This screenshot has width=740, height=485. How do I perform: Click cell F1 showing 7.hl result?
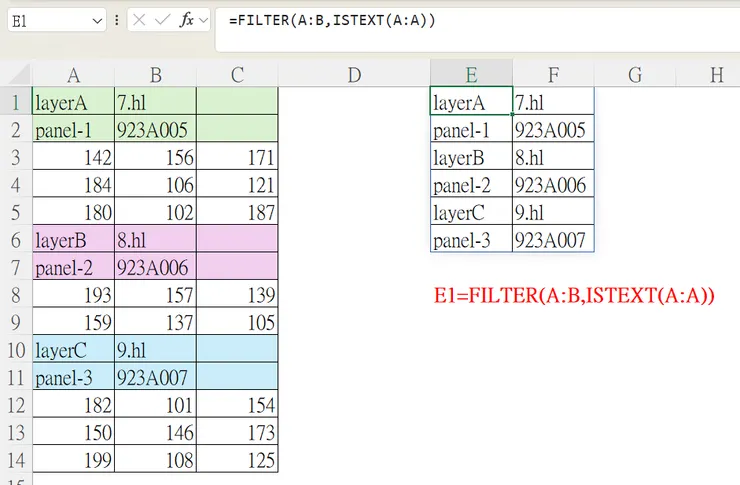tap(553, 100)
